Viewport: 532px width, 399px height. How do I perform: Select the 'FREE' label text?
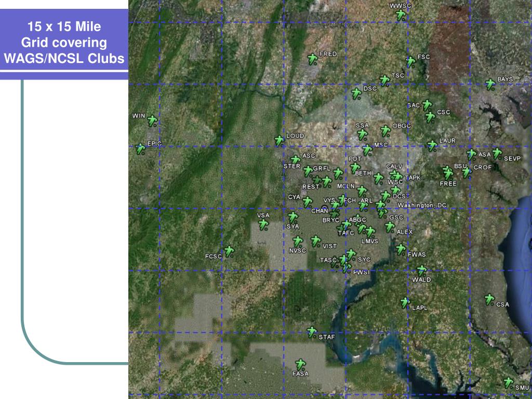pyautogui.click(x=448, y=183)
